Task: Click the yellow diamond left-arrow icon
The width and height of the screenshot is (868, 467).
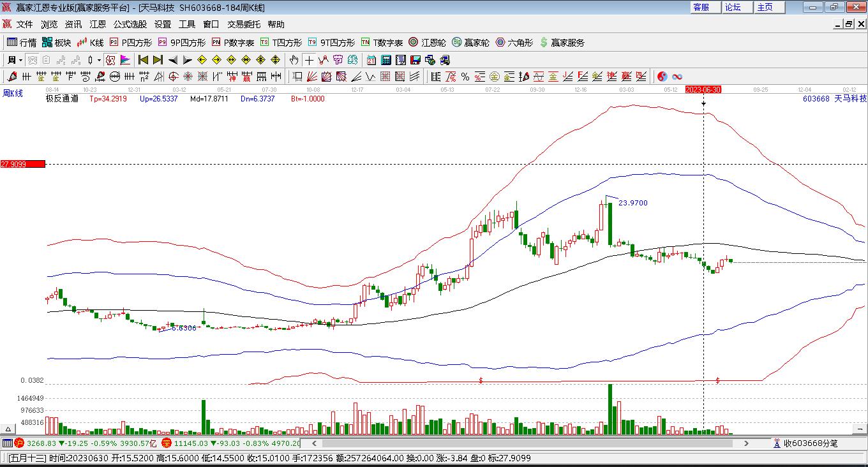Action: pos(202,60)
